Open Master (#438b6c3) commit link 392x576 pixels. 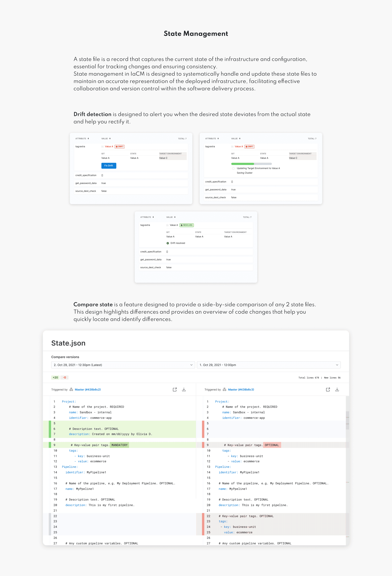tap(241, 389)
